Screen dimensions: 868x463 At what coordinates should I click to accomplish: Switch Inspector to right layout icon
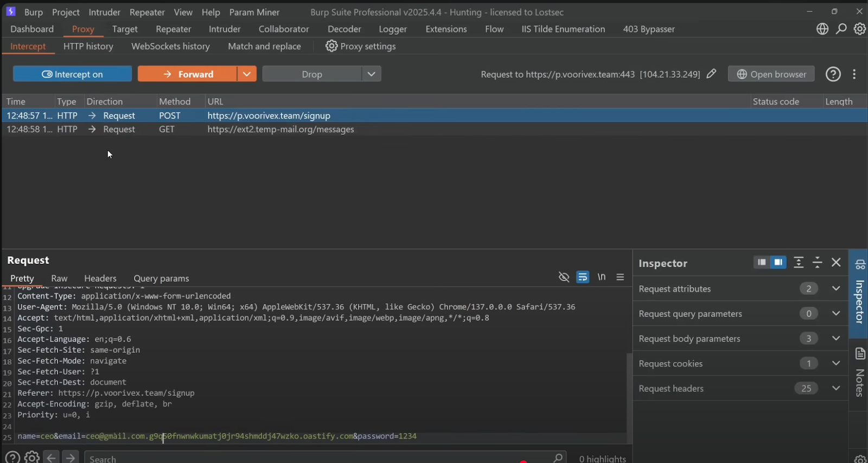(x=778, y=262)
